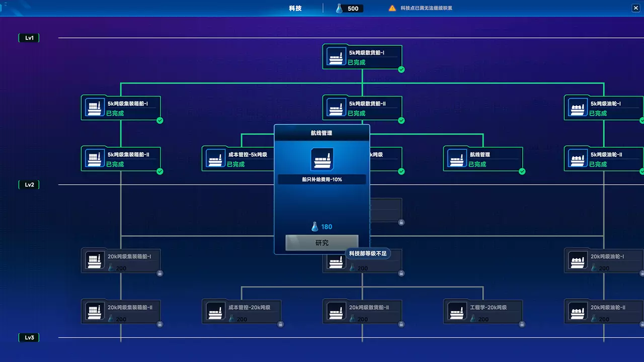
Task: Select the locked 20k吨级集装箱船-I icon
Action: click(94, 260)
